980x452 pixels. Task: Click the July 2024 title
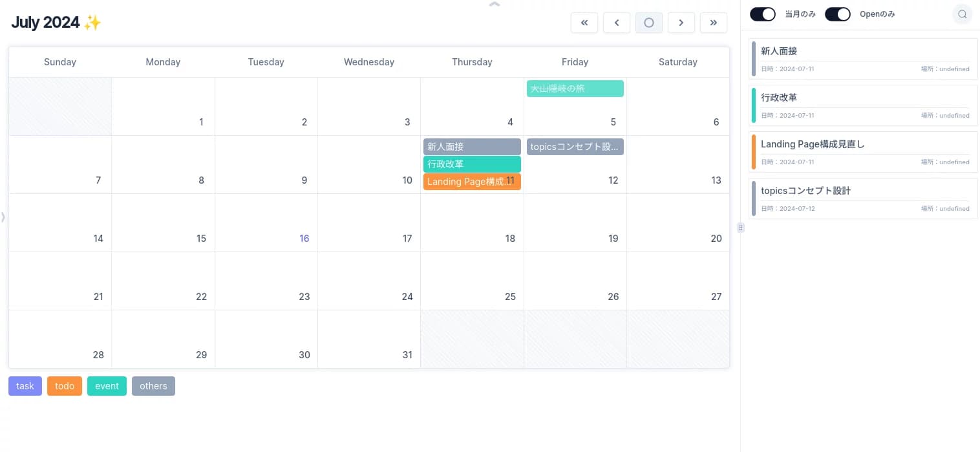pyautogui.click(x=56, y=23)
